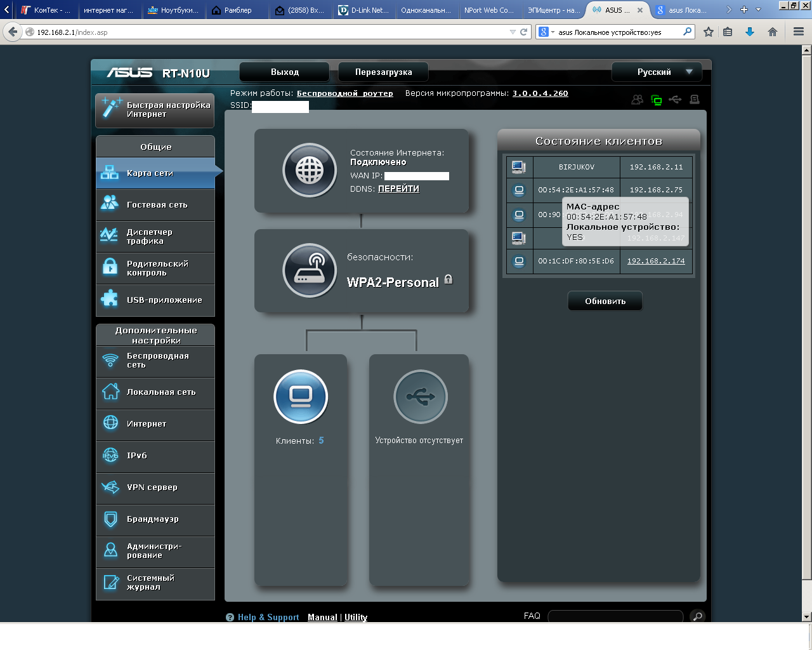Click the FAQ search input field
Viewport: 812px width, 650px height.
(x=615, y=616)
